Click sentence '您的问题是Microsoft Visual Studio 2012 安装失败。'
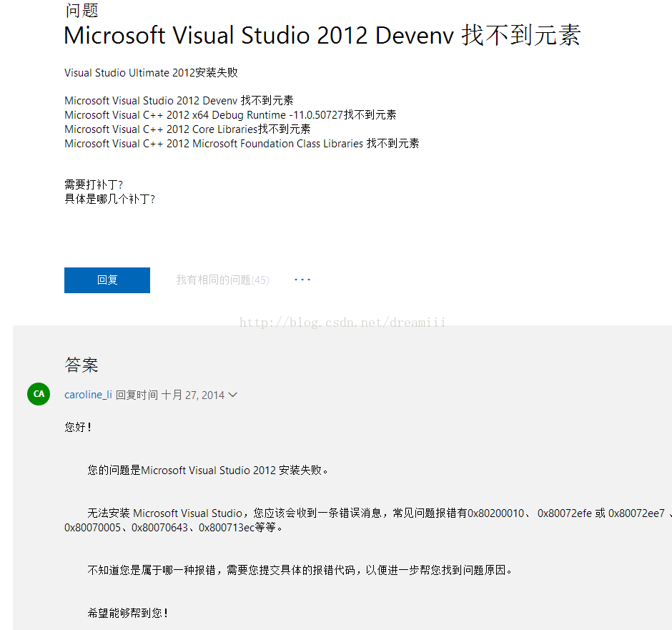The height and width of the screenshot is (630, 672). click(x=208, y=470)
